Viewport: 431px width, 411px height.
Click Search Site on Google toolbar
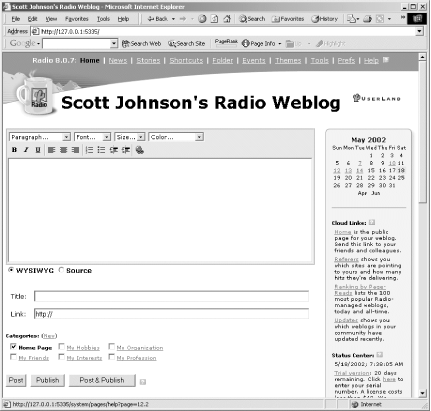[187, 43]
